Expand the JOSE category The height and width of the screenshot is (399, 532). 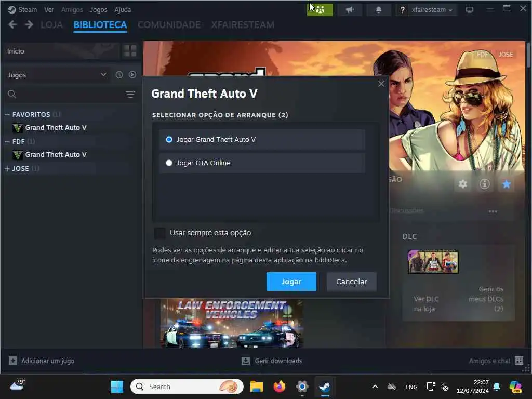coord(7,169)
